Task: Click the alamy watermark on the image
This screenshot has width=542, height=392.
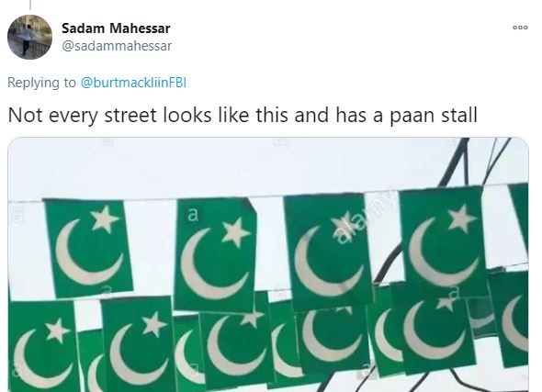Action: 363,218
